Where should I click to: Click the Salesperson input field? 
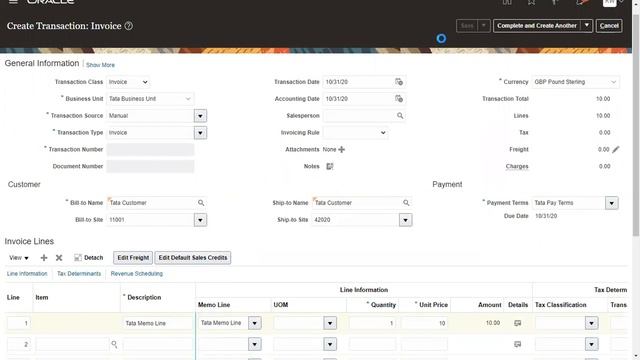(360, 116)
